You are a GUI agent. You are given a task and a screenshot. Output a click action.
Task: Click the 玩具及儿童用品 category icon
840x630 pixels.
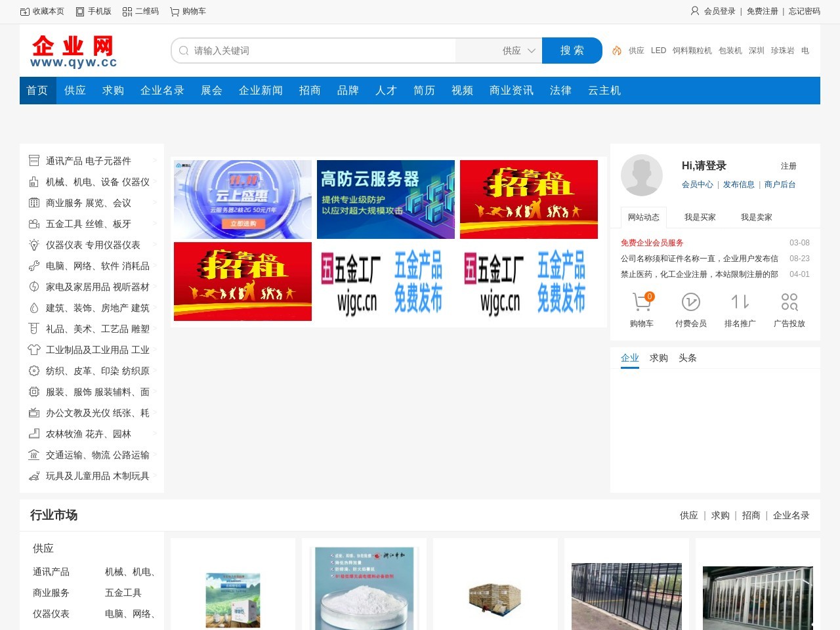[x=34, y=476]
